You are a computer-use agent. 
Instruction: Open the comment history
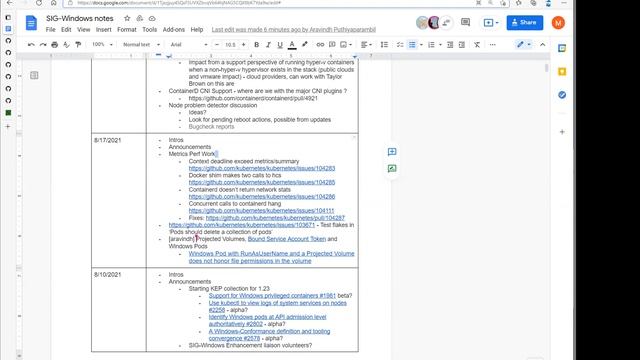[x=465, y=22]
